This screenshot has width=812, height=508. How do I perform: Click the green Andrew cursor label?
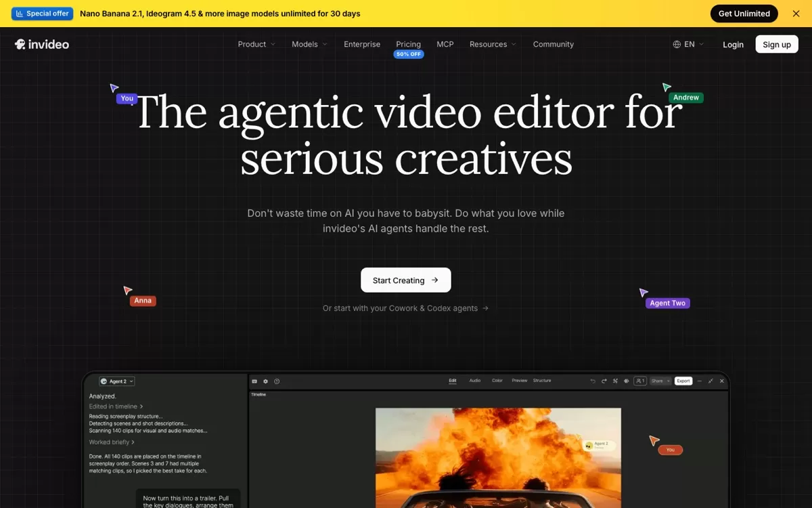[686, 98]
